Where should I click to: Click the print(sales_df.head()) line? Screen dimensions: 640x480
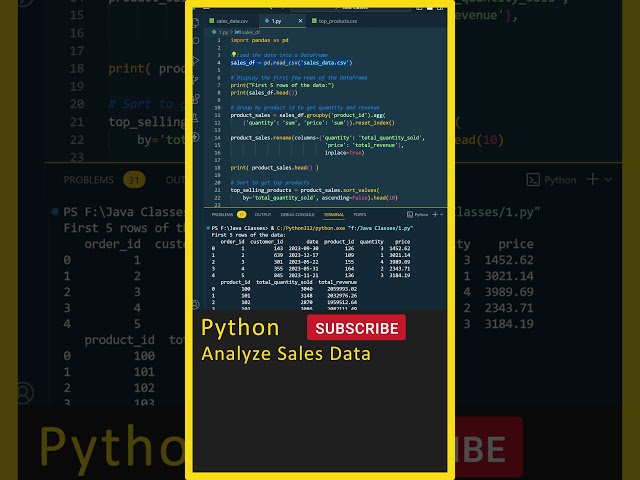pyautogui.click(x=264, y=93)
